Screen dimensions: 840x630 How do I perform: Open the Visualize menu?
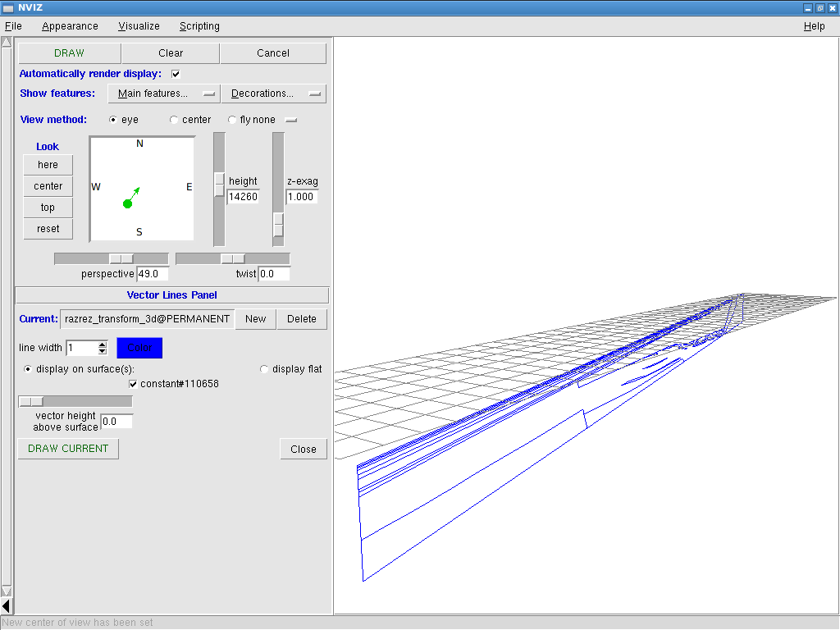[139, 26]
